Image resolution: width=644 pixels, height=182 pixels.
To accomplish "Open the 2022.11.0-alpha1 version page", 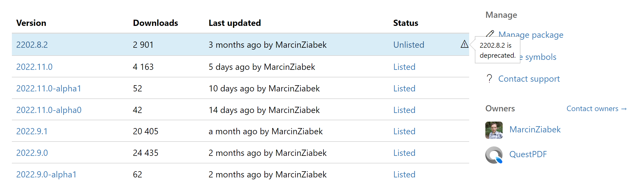I will click(x=49, y=88).
